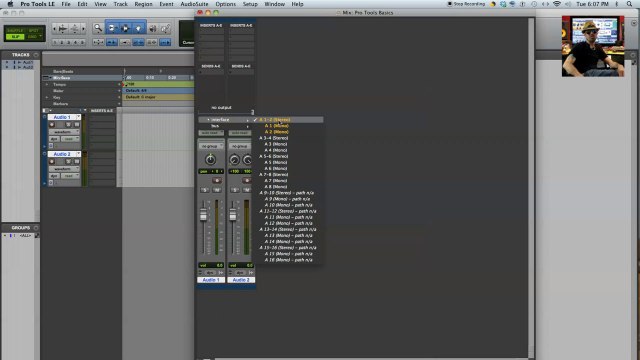Open Audio 2 automation mode 'auto read' dropdown
Image resolution: width=640 pixels, height=360 pixels.
click(x=240, y=133)
